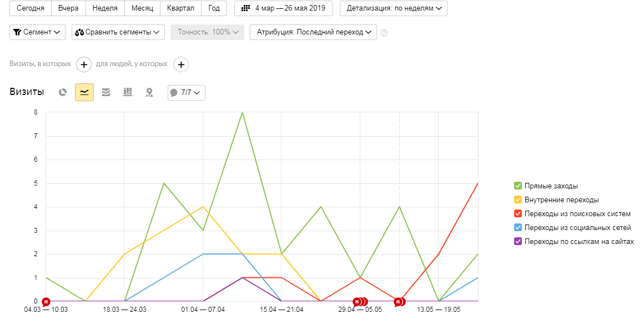Image resolution: width=644 pixels, height=329 pixels.
Task: Click the note marker at 04.03 — 10.03
Action: click(x=46, y=302)
